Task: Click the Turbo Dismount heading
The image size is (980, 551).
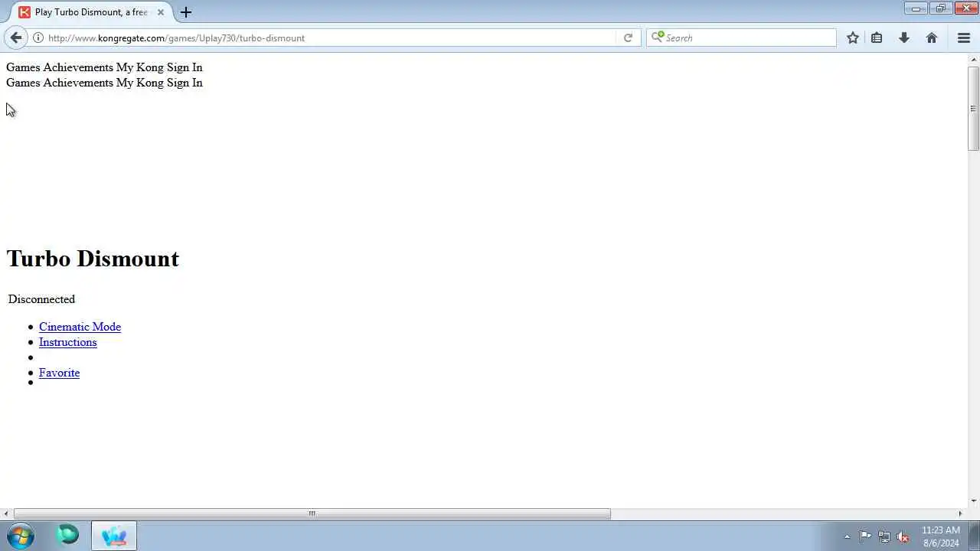Action: pos(93,259)
